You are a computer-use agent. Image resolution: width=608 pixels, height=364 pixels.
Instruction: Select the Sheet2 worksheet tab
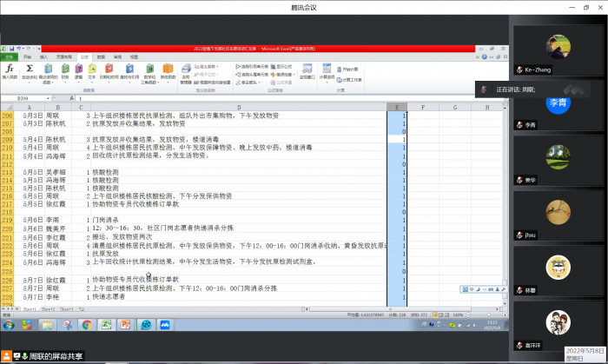pos(48,309)
